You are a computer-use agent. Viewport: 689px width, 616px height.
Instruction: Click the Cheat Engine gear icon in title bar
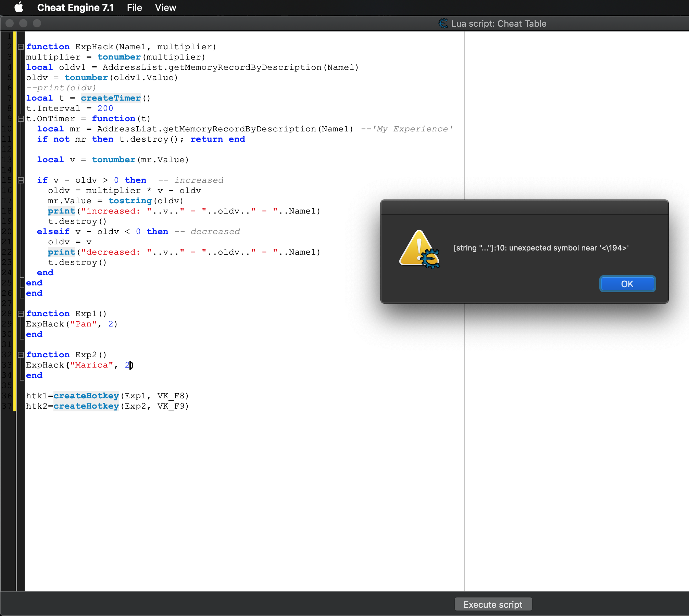tap(443, 23)
